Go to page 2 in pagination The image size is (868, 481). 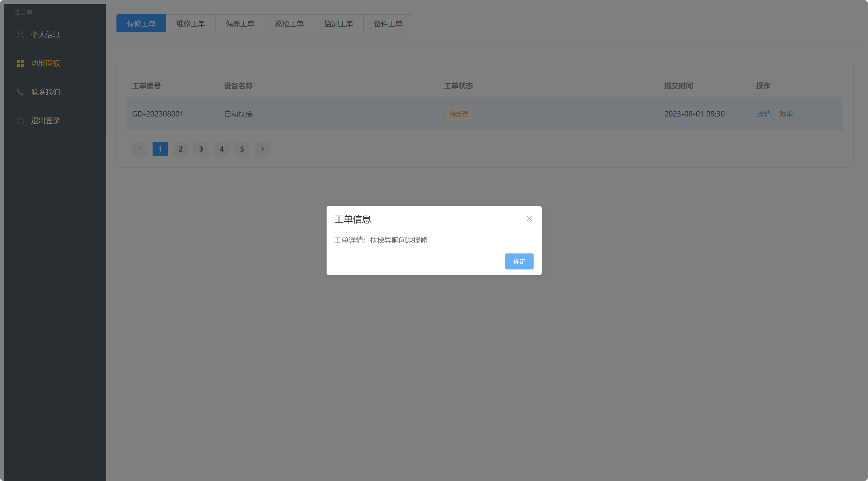pyautogui.click(x=180, y=149)
